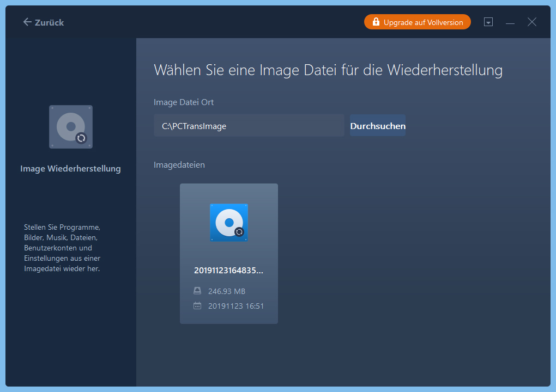Click the lock icon in upgrade button

tap(376, 22)
